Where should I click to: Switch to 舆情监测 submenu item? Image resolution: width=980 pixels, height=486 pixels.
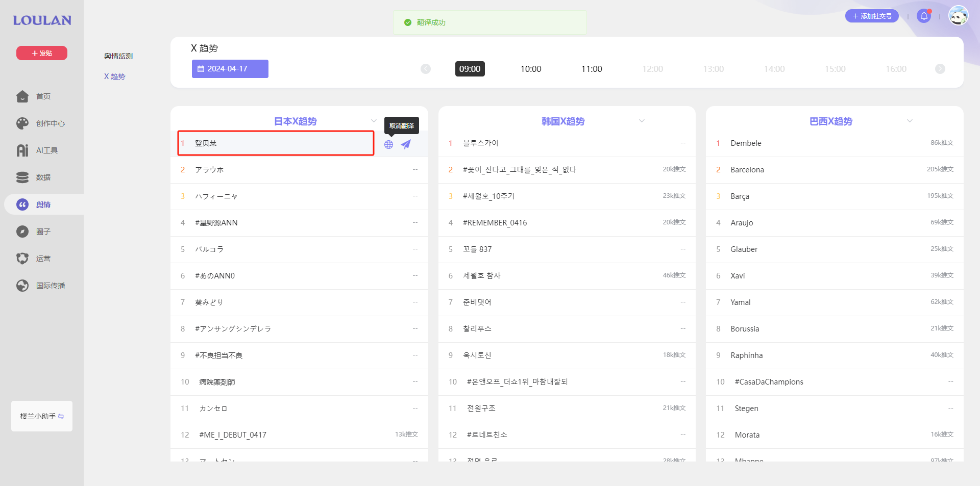click(x=118, y=56)
